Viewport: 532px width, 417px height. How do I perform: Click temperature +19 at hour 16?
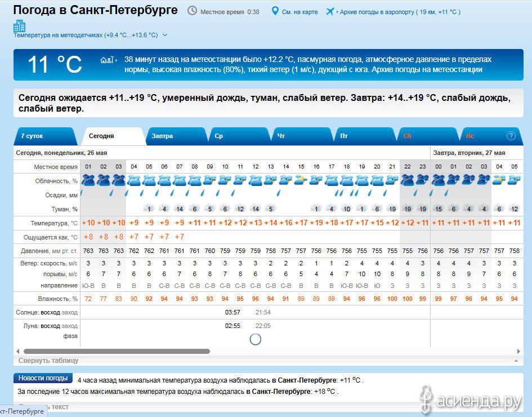coord(316,223)
